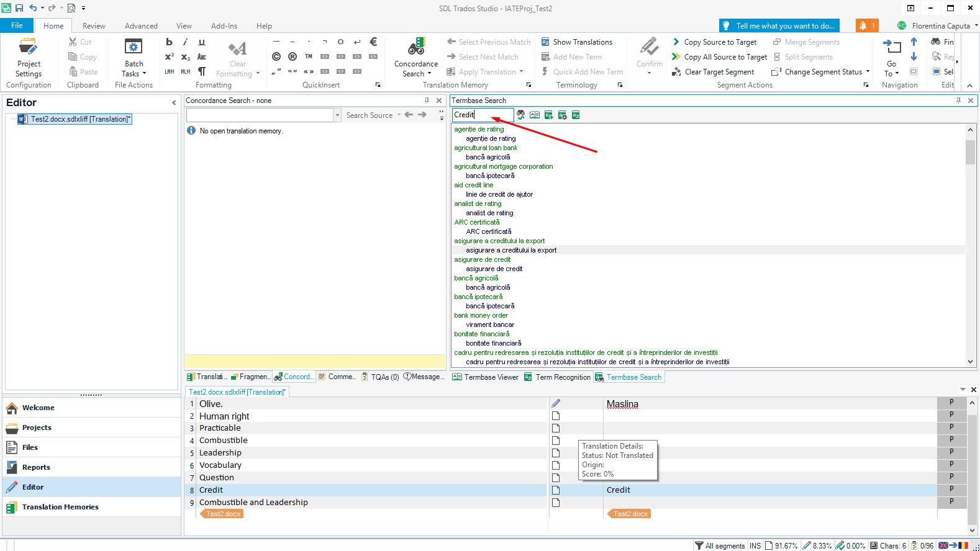The height and width of the screenshot is (551, 980).
Task: Open the Go To menu
Action: tap(892, 58)
